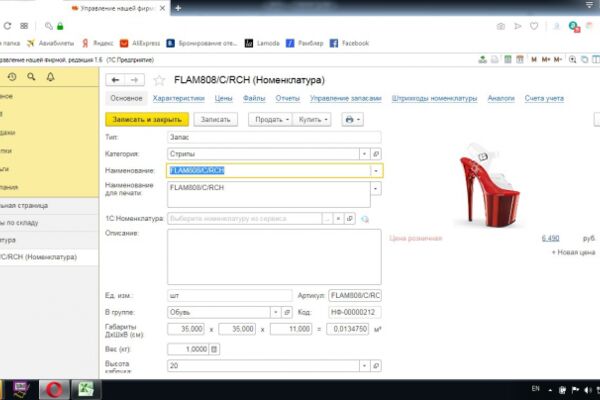Expand the Категория dropdown arrow

pos(364,154)
